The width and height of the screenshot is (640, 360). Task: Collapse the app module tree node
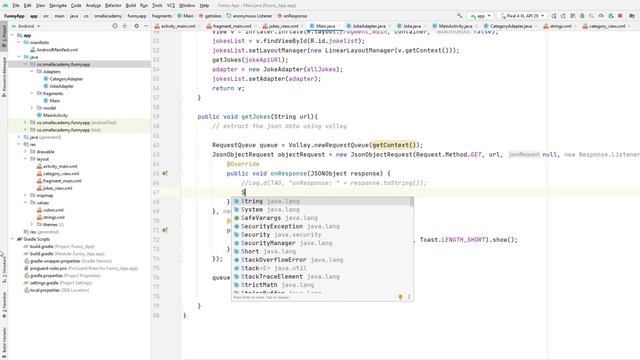coord(12,36)
